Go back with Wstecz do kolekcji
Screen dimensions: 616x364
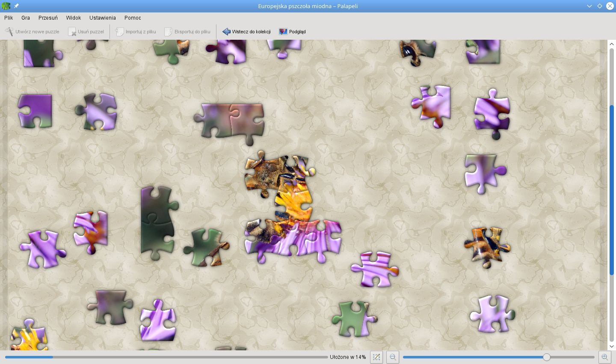coord(247,32)
